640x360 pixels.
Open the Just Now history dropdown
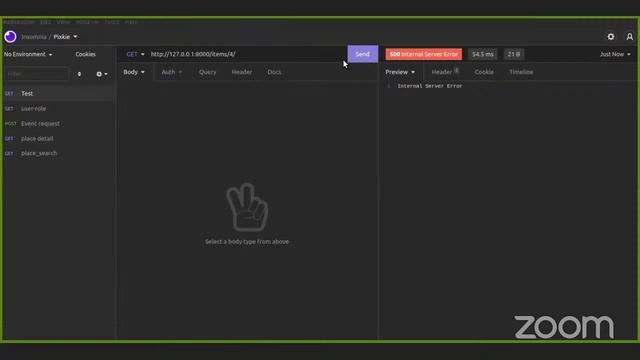[615, 54]
